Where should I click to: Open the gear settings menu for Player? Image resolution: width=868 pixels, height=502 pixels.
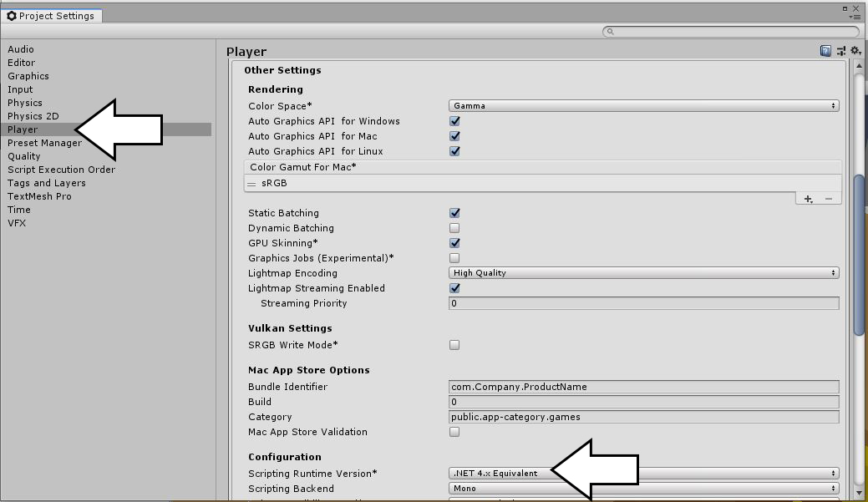pos(855,51)
